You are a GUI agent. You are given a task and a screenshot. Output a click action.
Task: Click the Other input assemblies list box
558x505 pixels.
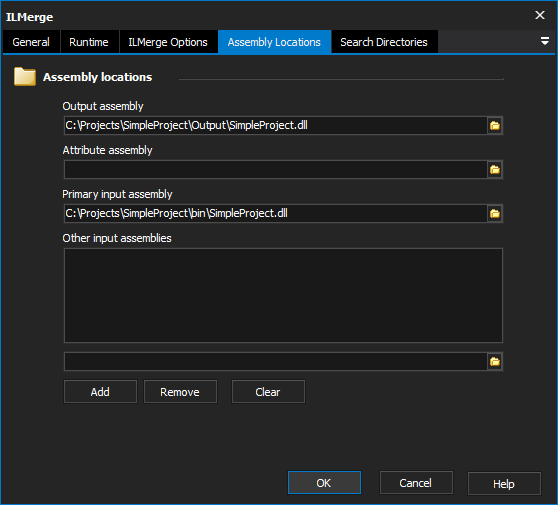tap(283, 295)
